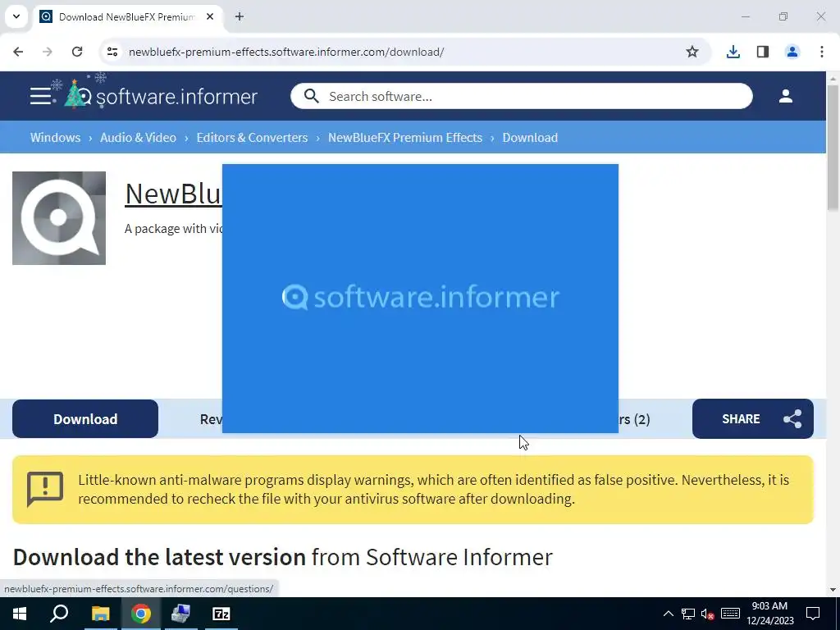Click the scrollbar down arrow
Image resolution: width=840 pixels, height=630 pixels.
tap(833, 590)
